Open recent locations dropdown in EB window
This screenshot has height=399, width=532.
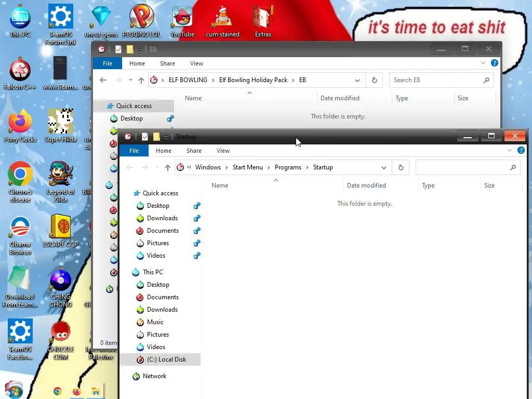(x=130, y=80)
